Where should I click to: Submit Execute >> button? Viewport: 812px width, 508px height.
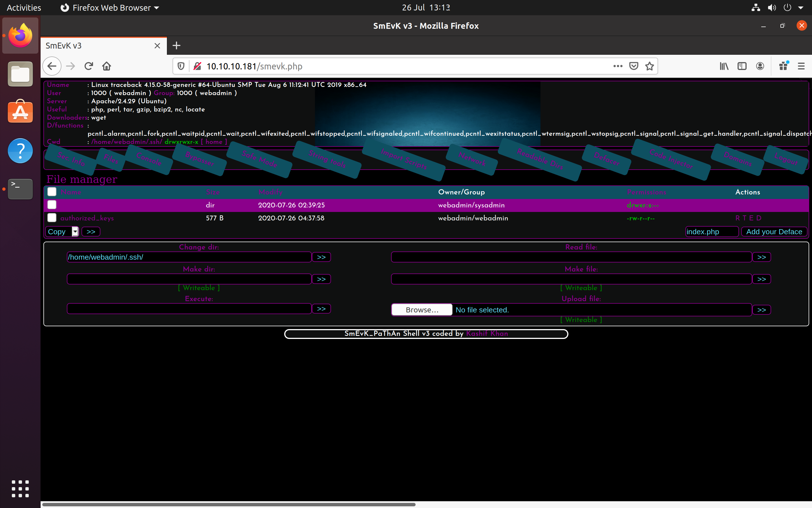pyautogui.click(x=321, y=309)
